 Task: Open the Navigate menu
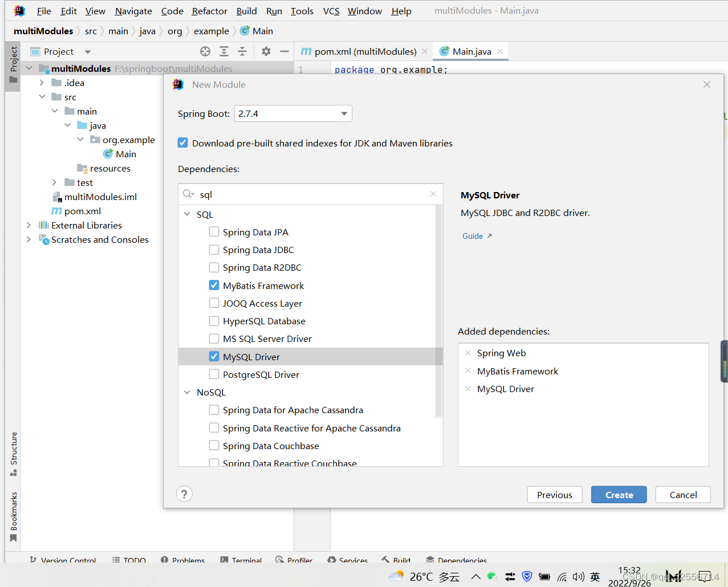[133, 11]
